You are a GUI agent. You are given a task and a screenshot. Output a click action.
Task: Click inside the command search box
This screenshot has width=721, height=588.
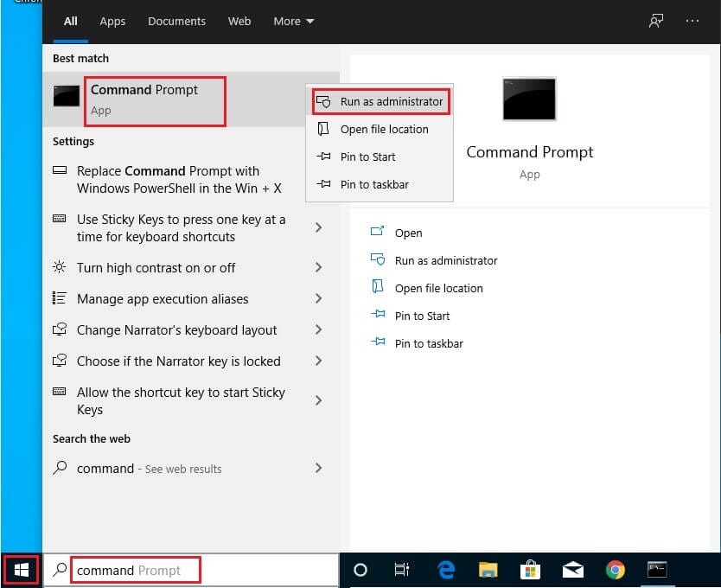tap(135, 570)
